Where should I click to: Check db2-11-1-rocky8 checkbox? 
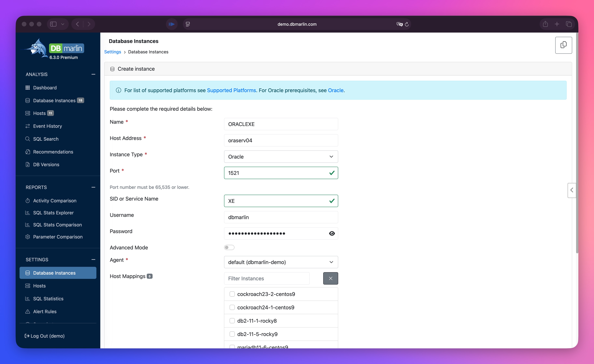point(232,321)
